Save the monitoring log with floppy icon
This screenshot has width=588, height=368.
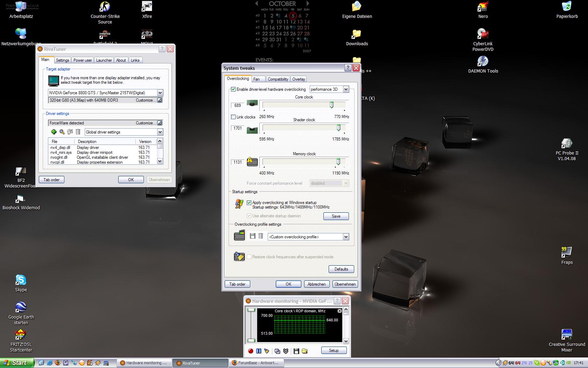tap(296, 351)
